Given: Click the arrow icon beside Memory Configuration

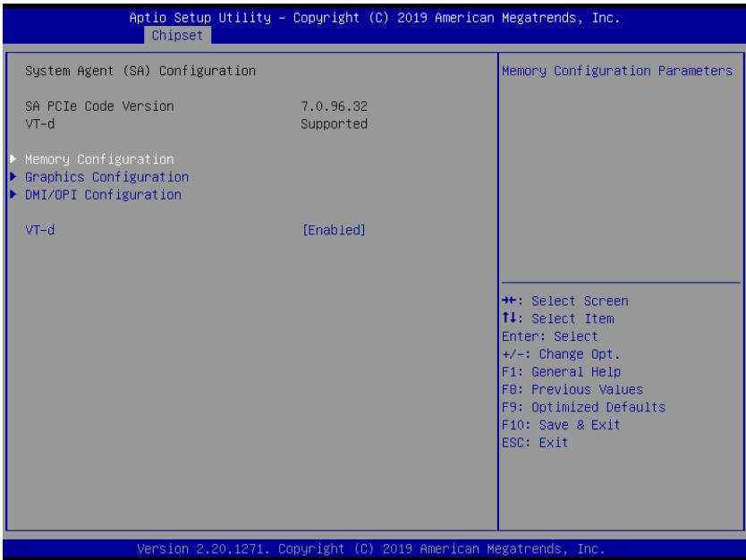Looking at the screenshot, I should click(13, 159).
